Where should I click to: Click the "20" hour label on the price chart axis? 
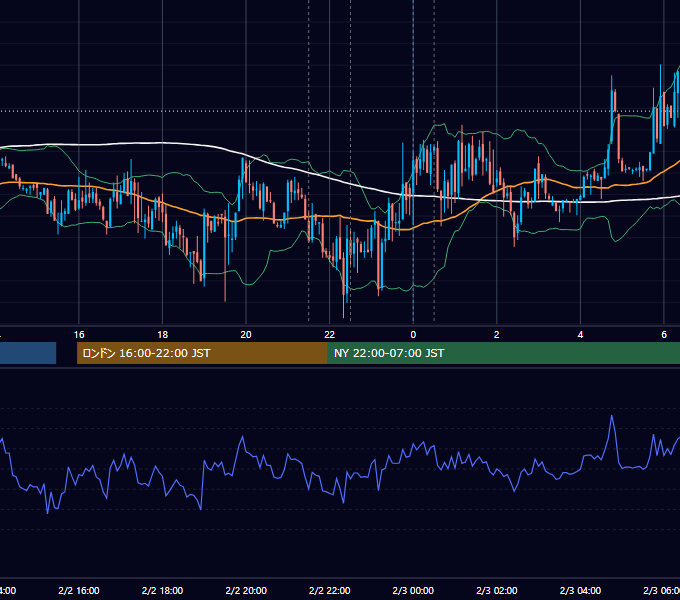[x=246, y=335]
